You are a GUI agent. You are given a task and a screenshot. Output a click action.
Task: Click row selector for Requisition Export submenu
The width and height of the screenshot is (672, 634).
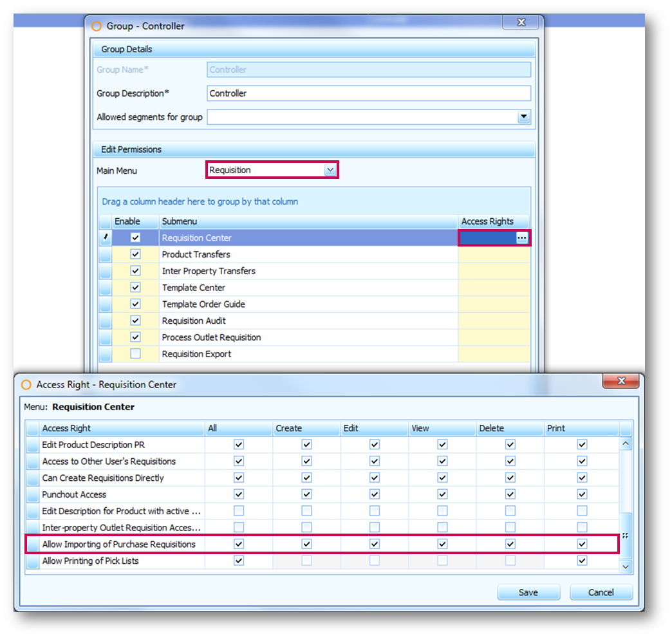point(106,354)
